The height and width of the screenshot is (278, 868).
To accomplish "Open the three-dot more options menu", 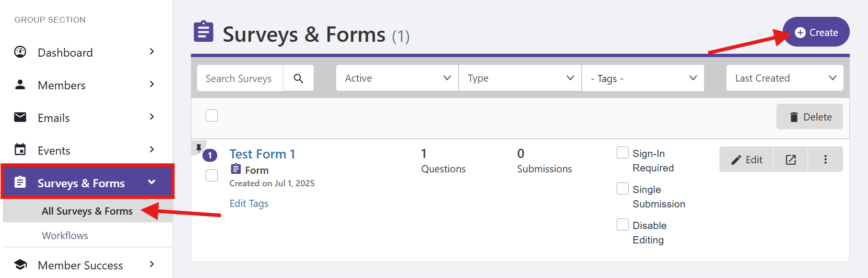I will pos(825,159).
